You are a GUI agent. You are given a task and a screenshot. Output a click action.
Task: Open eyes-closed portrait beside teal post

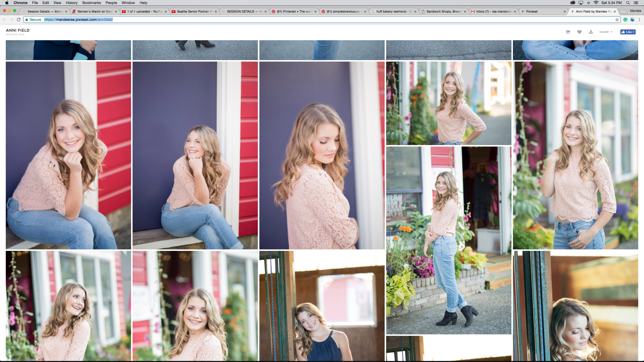(575, 306)
